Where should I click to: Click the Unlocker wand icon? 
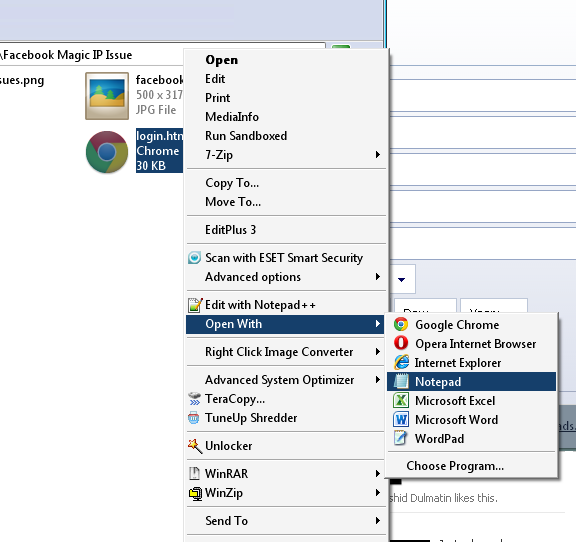pos(195,446)
